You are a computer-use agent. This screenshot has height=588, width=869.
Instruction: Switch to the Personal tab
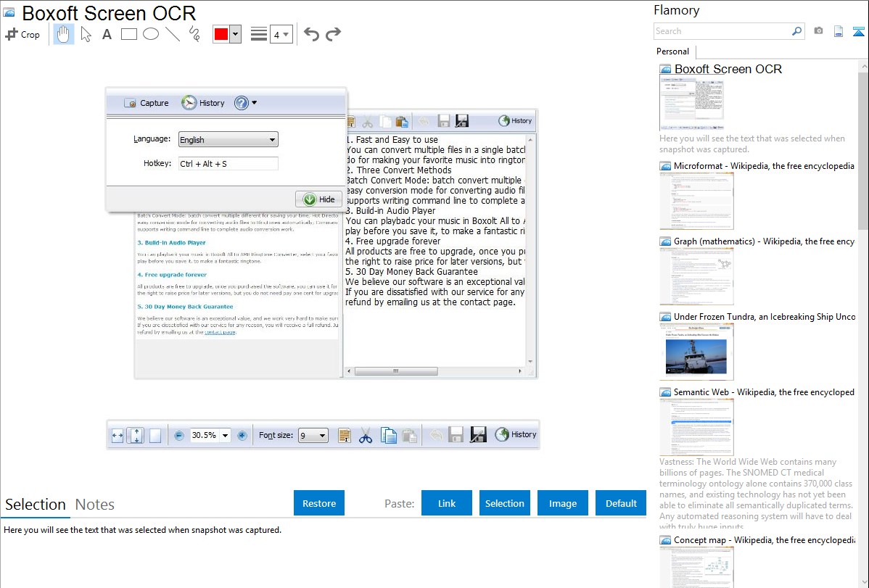click(673, 51)
